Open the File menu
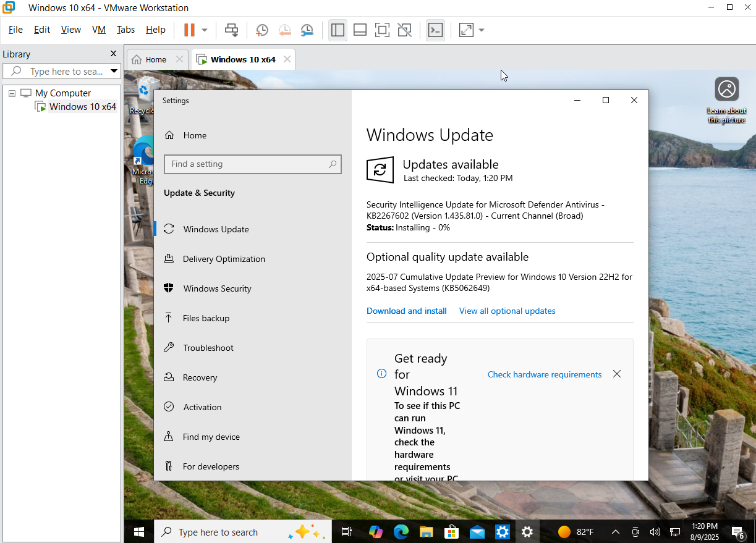Viewport: 756px width, 543px height. coord(15,30)
